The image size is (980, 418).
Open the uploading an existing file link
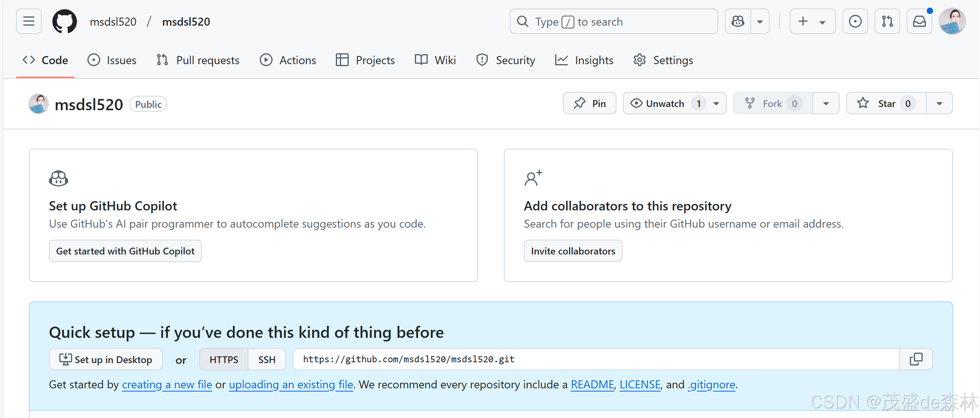pos(291,384)
